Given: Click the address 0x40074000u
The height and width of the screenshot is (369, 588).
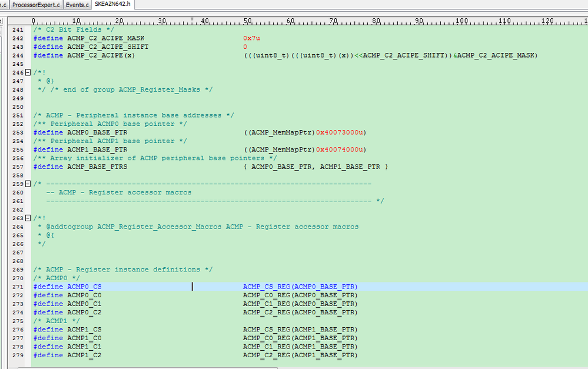Looking at the screenshot, I should (340, 149).
